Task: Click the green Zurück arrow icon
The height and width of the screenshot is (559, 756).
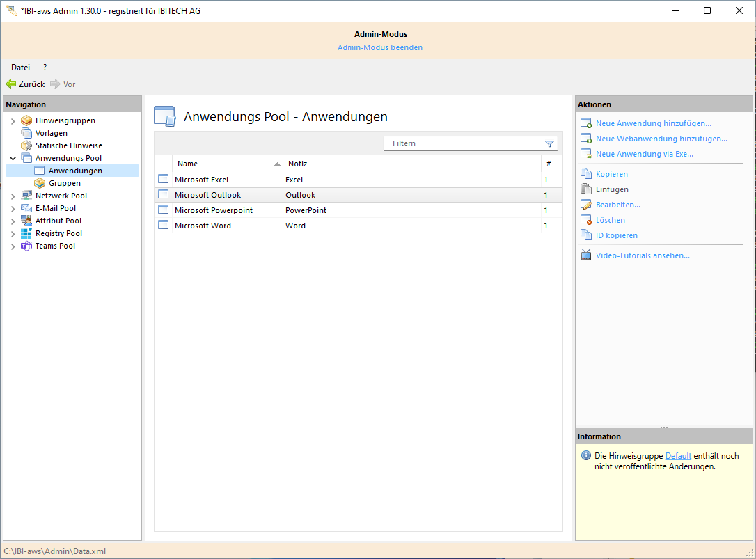Action: coord(12,84)
